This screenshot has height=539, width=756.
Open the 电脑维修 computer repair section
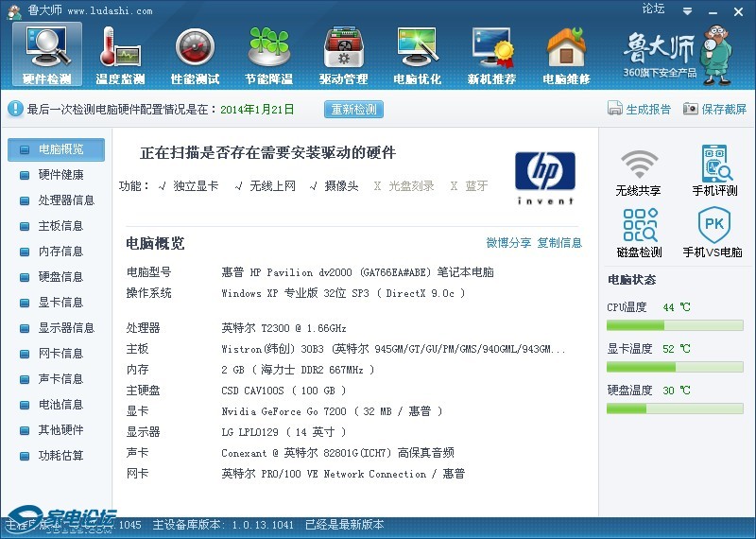pyautogui.click(x=566, y=56)
